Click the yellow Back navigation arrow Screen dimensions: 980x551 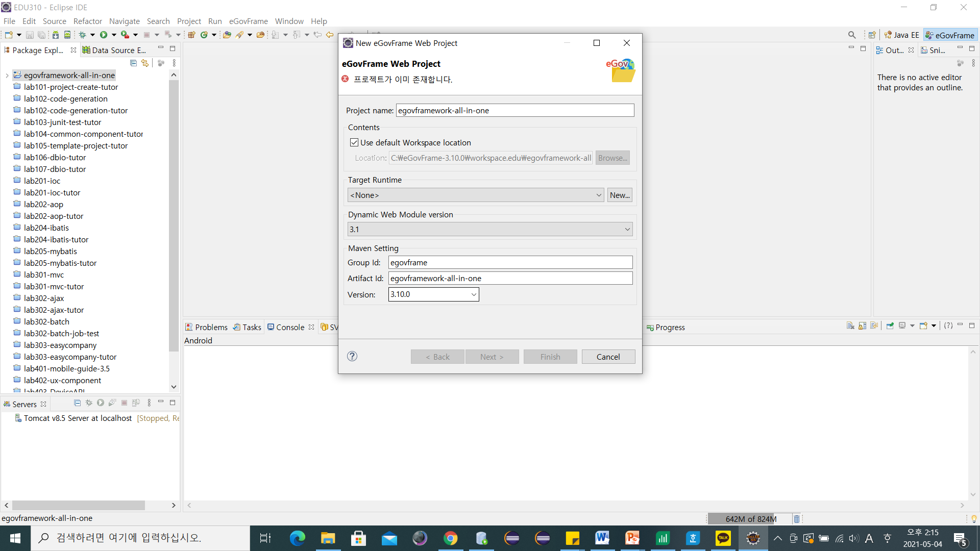click(x=330, y=35)
